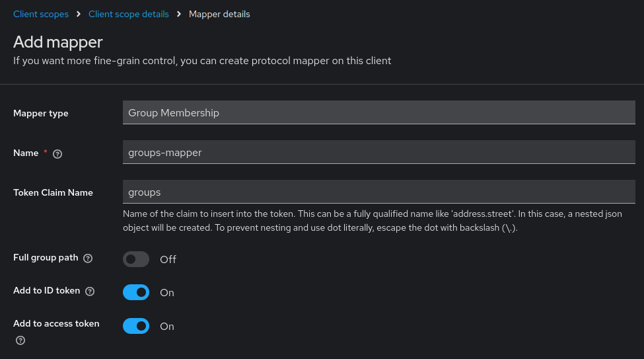Open the Name field help icon

pos(57,154)
